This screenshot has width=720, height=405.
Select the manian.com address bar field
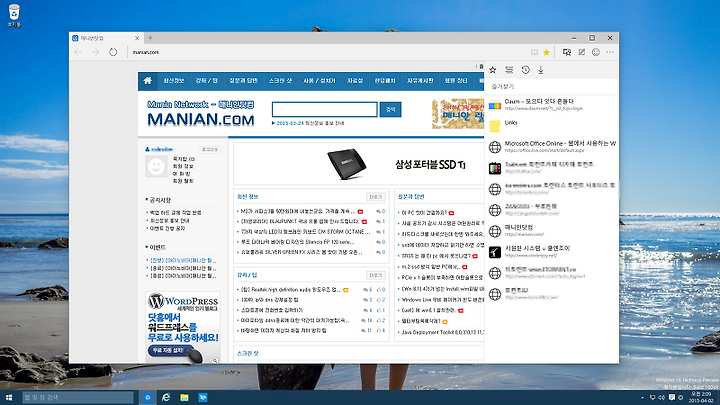click(x=326, y=52)
